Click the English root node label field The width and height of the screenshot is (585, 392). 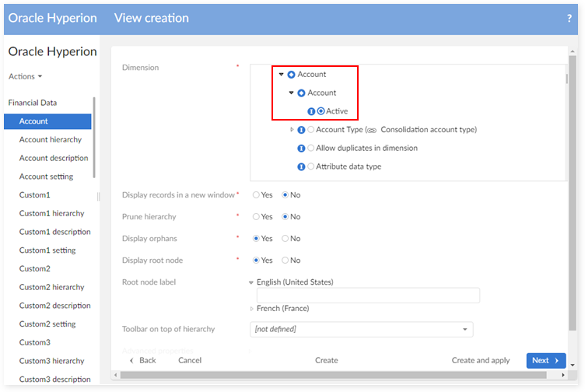click(367, 296)
